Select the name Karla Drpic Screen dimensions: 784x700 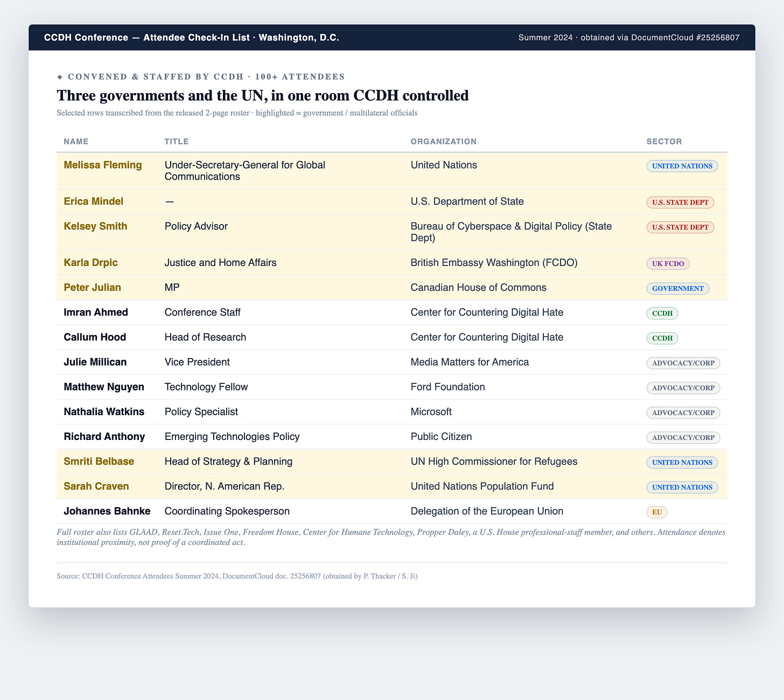[90, 263]
